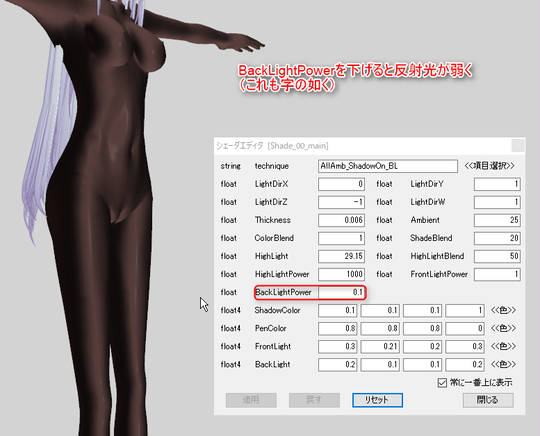
Task: Open BackLight <<色>> color picker
Action: point(503,364)
